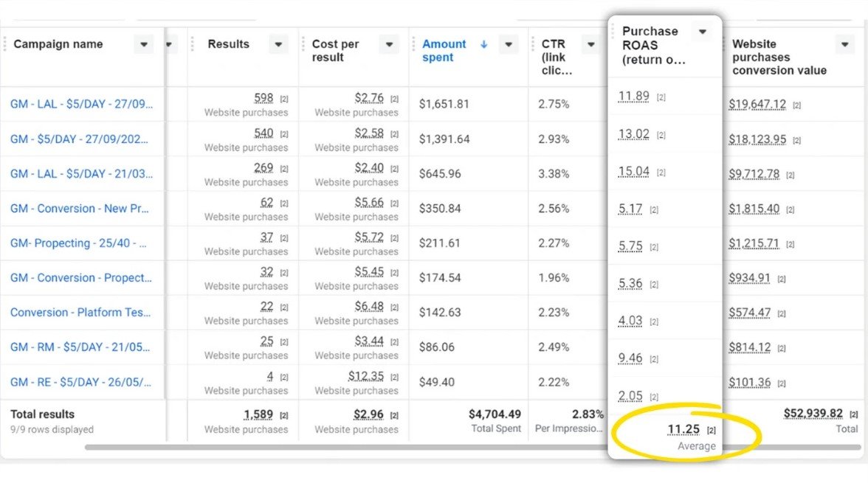Open the GM - RM - $5/DAY - 21/05 campaign
The image size is (868, 483).
click(x=81, y=347)
